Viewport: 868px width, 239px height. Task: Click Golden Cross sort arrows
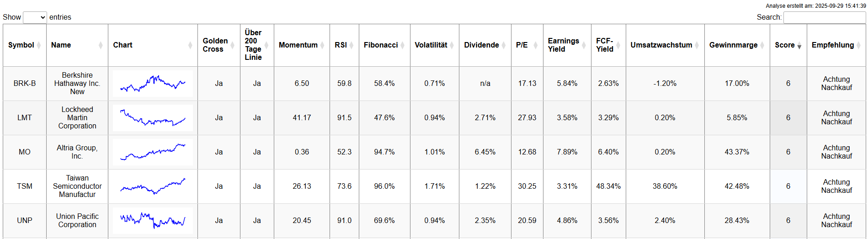click(x=233, y=45)
